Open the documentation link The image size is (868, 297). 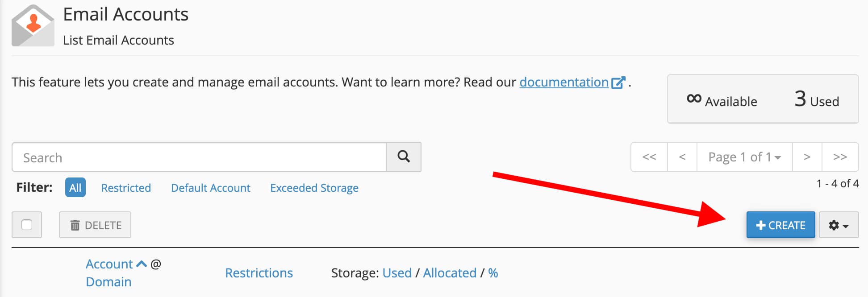[x=564, y=82]
